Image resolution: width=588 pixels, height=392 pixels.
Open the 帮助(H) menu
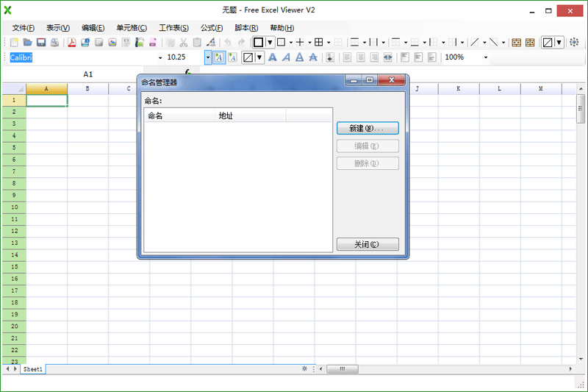tap(282, 28)
